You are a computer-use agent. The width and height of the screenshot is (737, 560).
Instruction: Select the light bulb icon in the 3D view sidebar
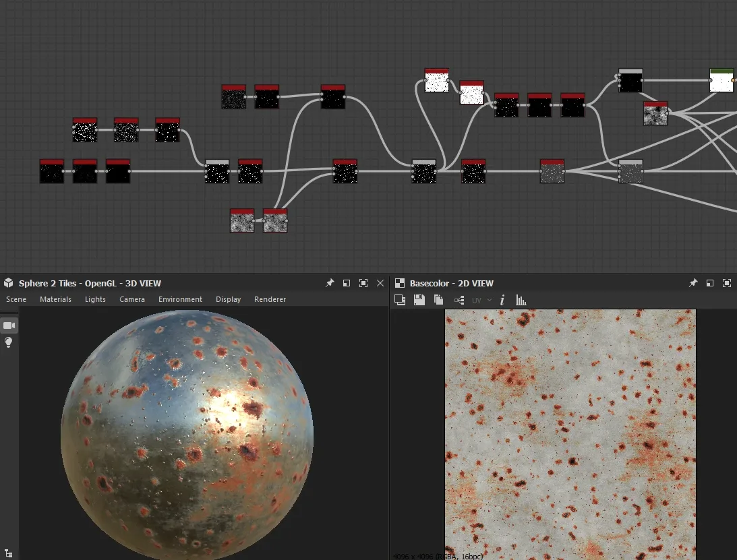[8, 342]
